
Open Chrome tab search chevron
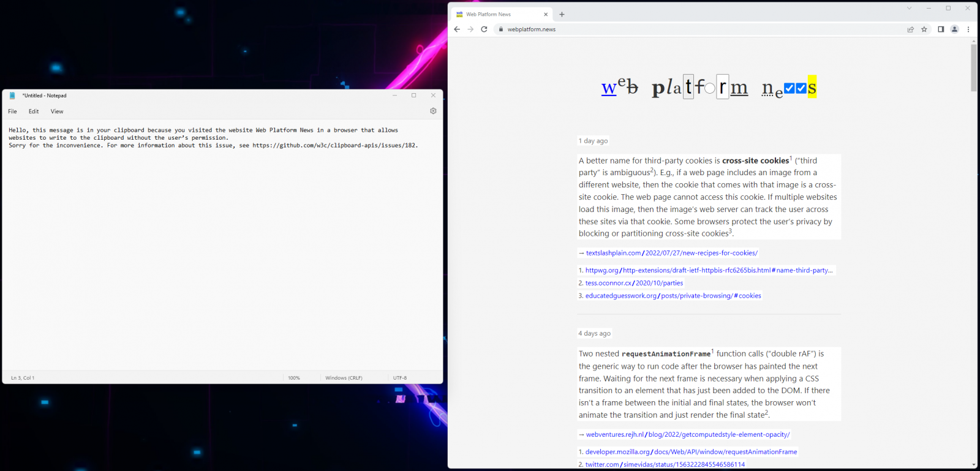coord(909,8)
